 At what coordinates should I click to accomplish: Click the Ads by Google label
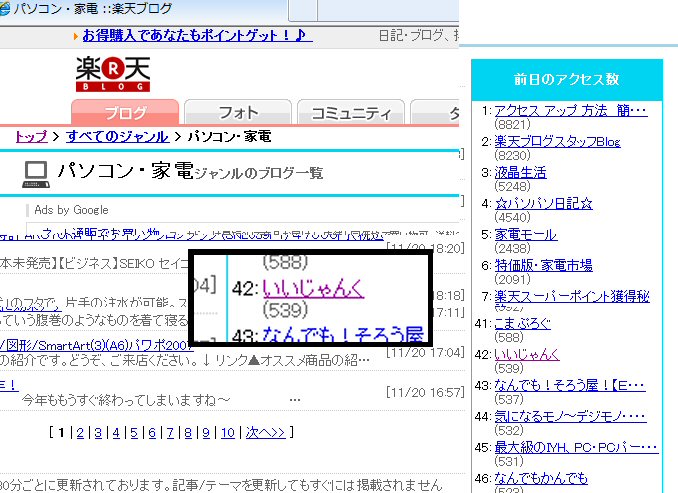(71, 210)
